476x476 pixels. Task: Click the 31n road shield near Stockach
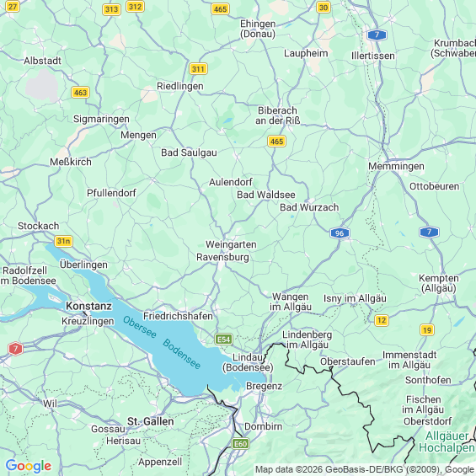63,241
